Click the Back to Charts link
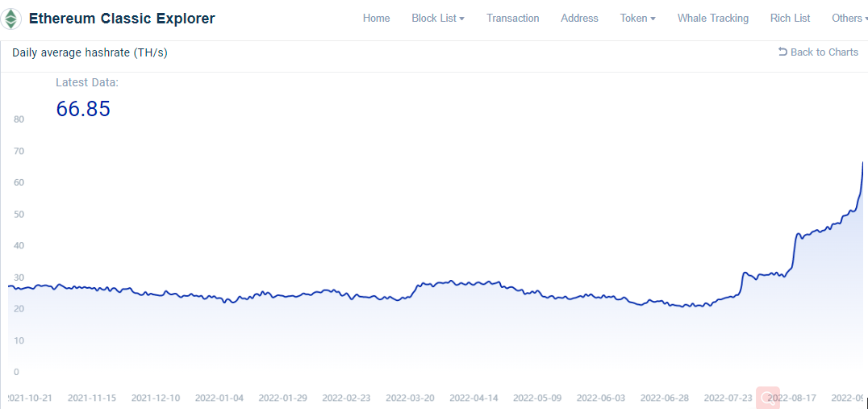 (824, 52)
